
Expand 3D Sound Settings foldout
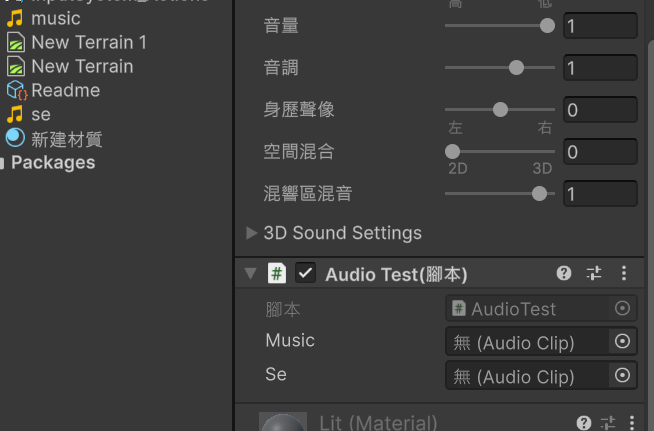tap(252, 233)
